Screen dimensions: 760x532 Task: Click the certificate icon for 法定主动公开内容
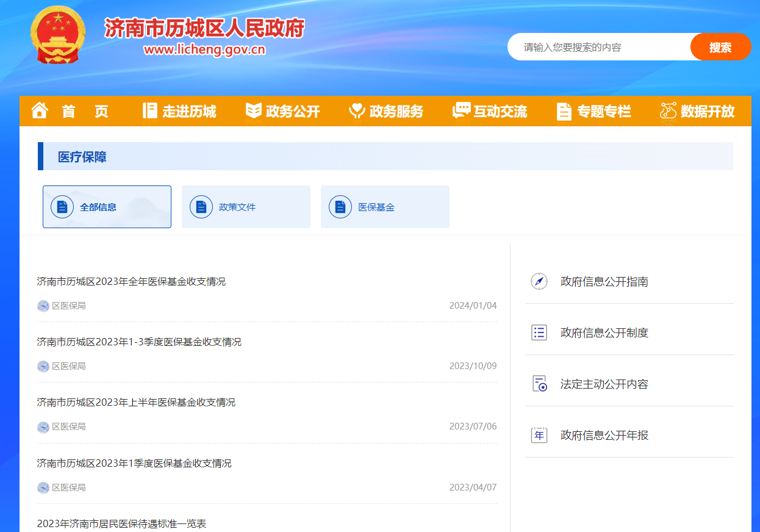pyautogui.click(x=539, y=384)
